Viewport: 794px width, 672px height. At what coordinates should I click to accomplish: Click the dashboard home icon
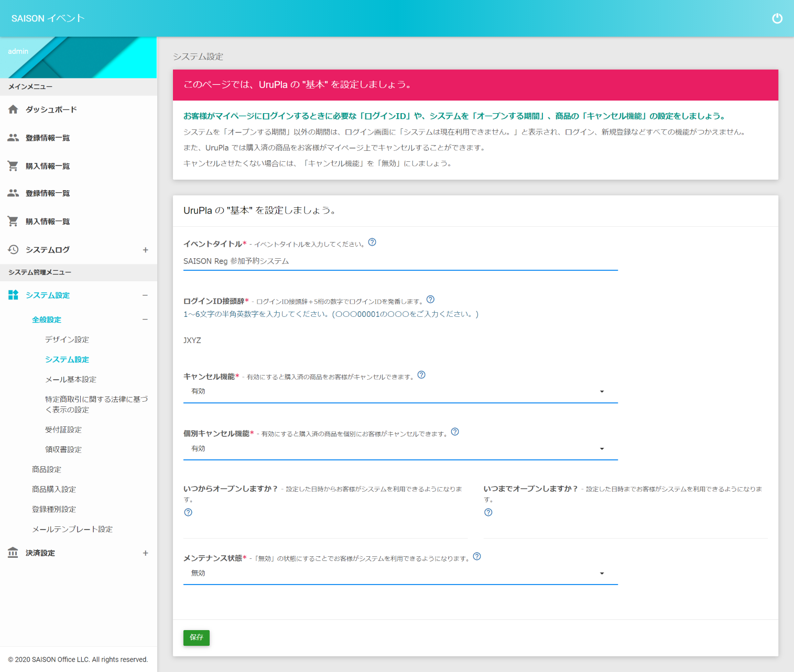click(x=13, y=109)
